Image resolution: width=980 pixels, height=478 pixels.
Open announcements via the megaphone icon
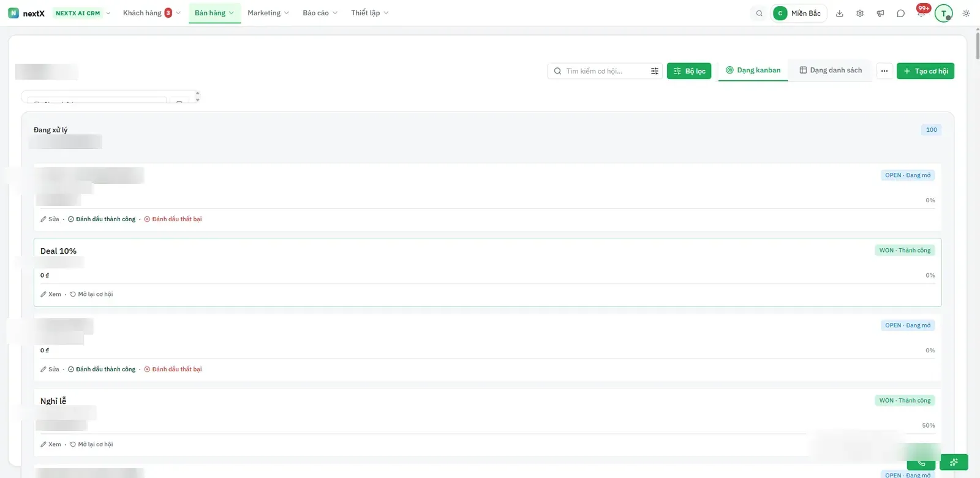point(880,13)
